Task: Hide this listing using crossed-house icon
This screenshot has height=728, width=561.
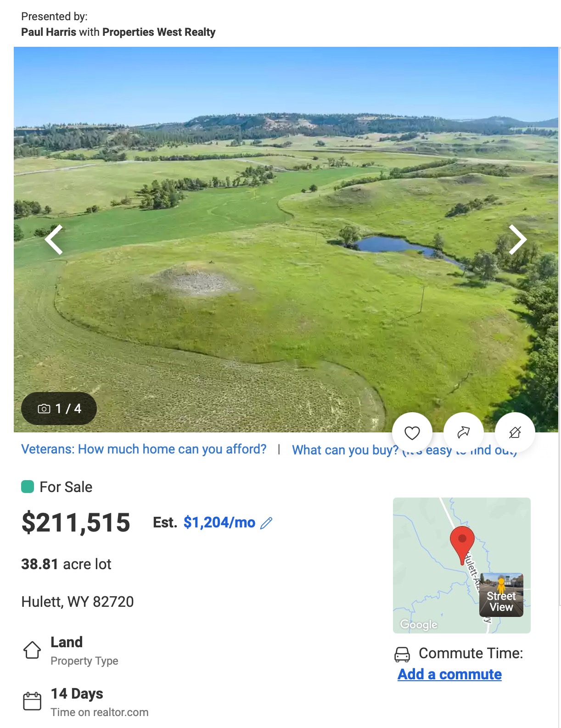Action: point(515,432)
